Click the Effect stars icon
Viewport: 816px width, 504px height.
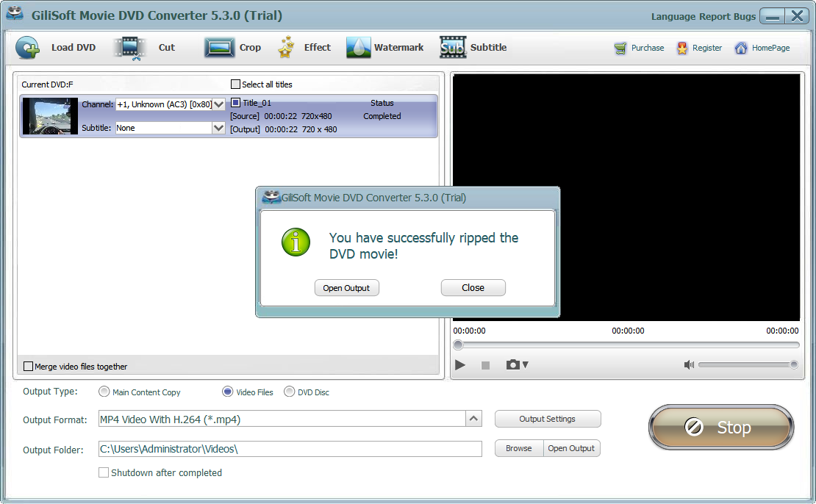286,47
